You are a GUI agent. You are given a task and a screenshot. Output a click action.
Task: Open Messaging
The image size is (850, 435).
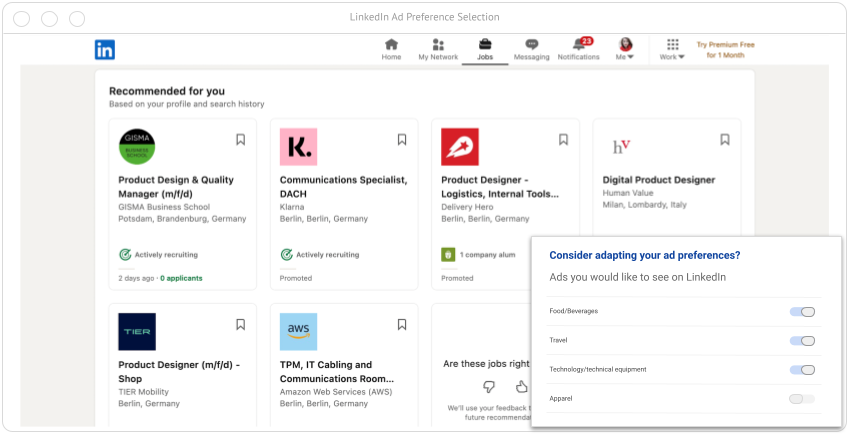(531, 50)
